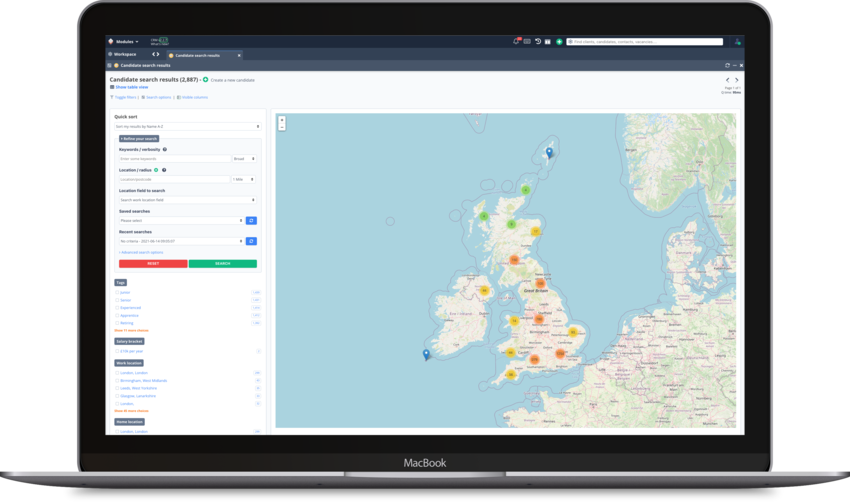Open the Quick sort dropdown

[188, 127]
